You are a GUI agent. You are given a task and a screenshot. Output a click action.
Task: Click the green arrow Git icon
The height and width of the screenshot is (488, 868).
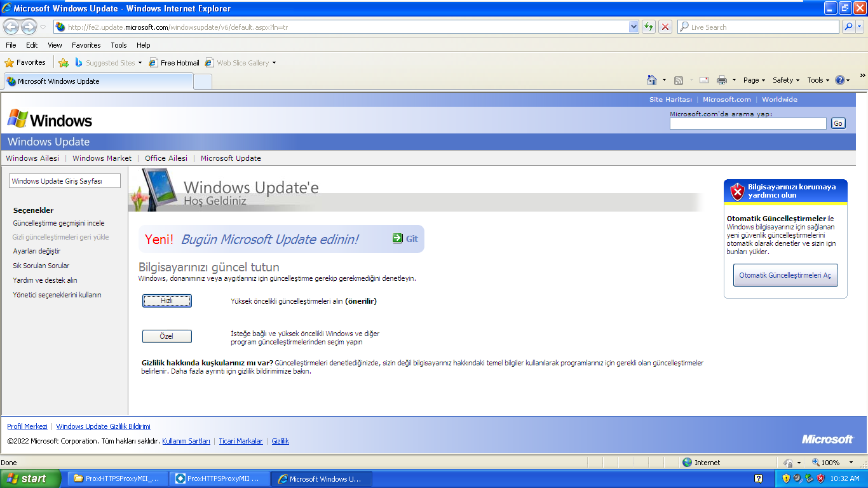click(x=397, y=238)
